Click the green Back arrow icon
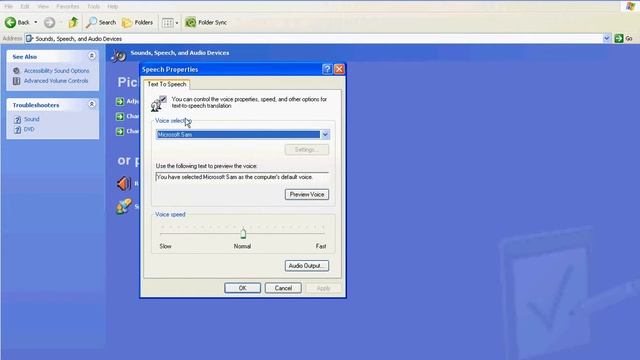The width and height of the screenshot is (640, 360). (x=10, y=22)
